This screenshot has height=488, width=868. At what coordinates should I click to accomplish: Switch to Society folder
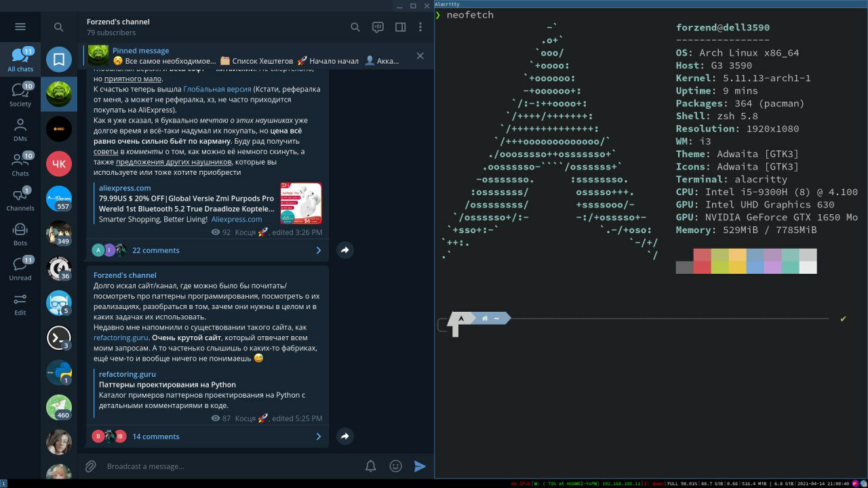point(20,95)
